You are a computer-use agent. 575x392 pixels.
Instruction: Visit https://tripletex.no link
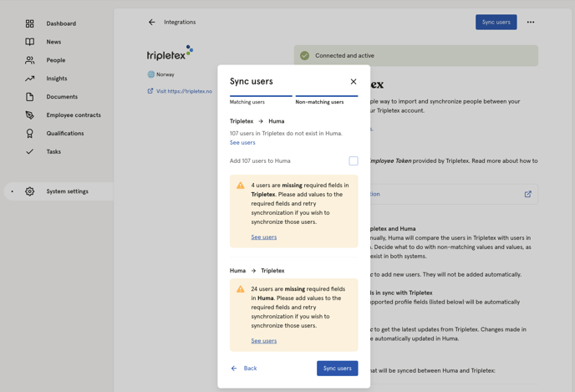184,91
